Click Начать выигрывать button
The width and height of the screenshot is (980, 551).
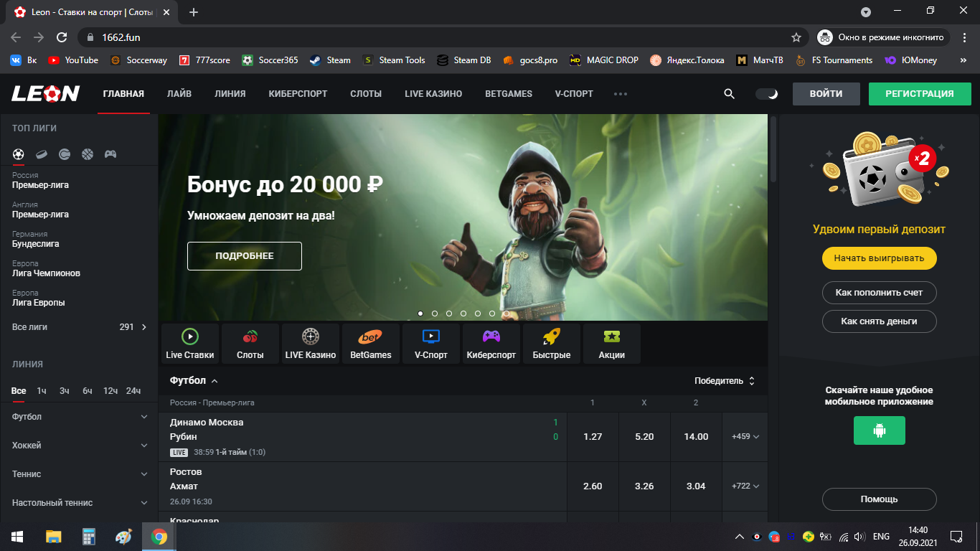[880, 258]
